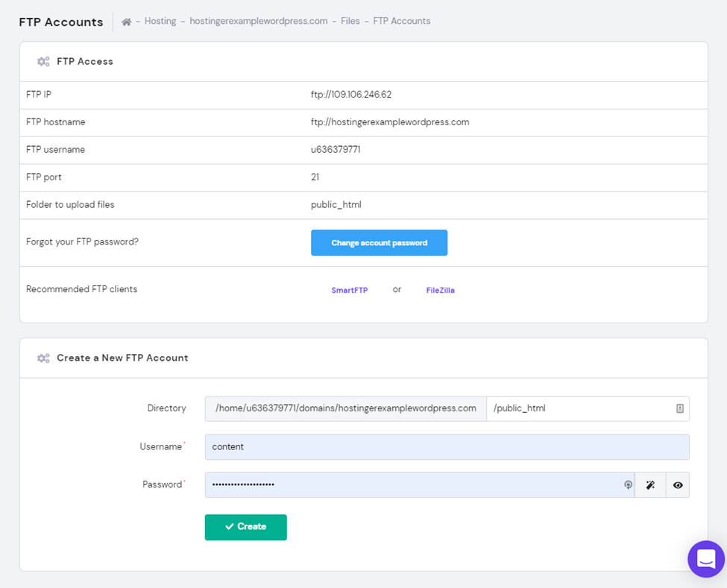The width and height of the screenshot is (727, 588).
Task: Click the FTP IP address value
Action: pos(350,95)
